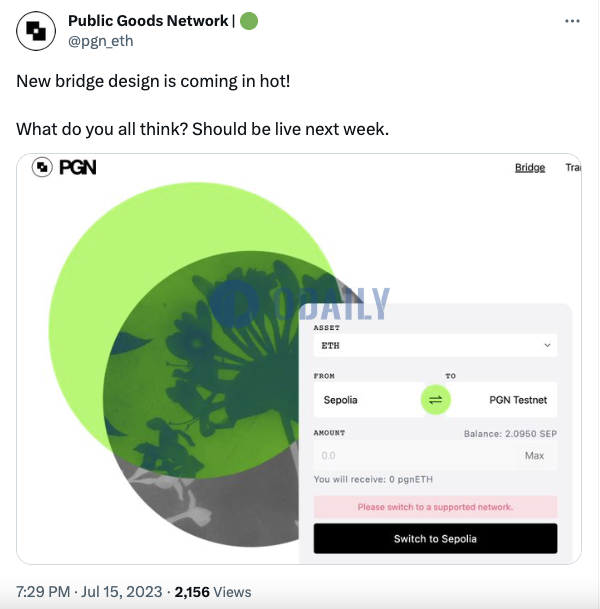Swap Sepolia and PGN Testnet with the arrows icon
600x609 pixels.
[x=435, y=400]
